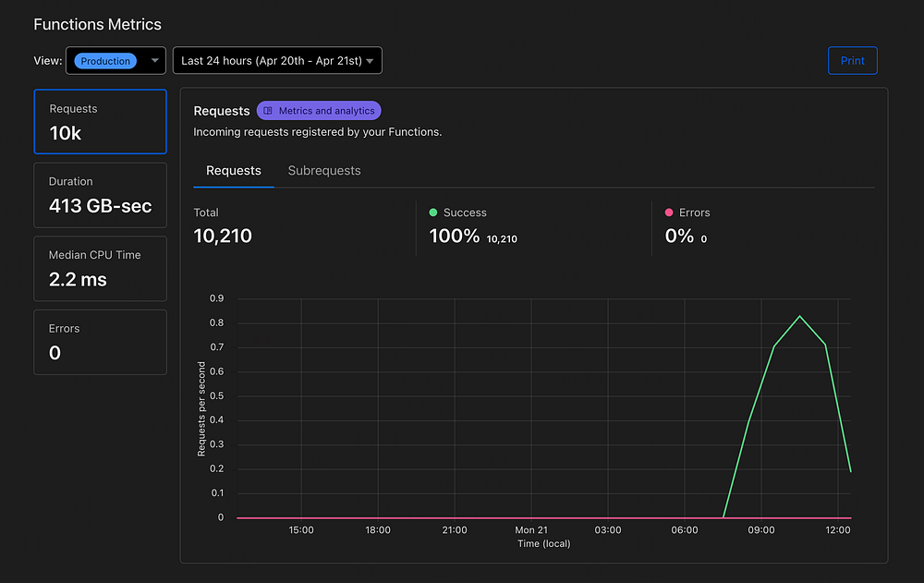Click the blue Production environment tag
The image size is (924, 583).
(x=105, y=61)
